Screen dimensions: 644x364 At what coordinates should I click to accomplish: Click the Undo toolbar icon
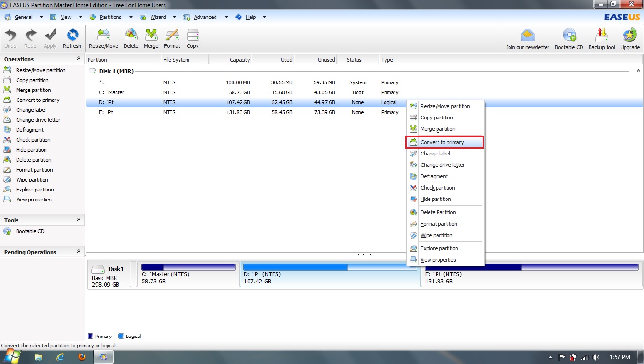(x=10, y=39)
